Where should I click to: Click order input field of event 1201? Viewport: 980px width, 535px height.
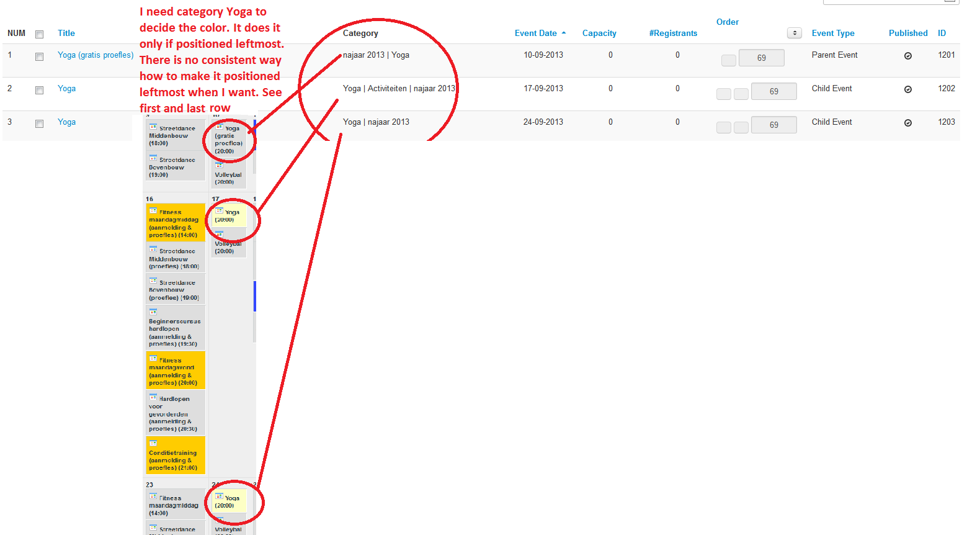761,58
